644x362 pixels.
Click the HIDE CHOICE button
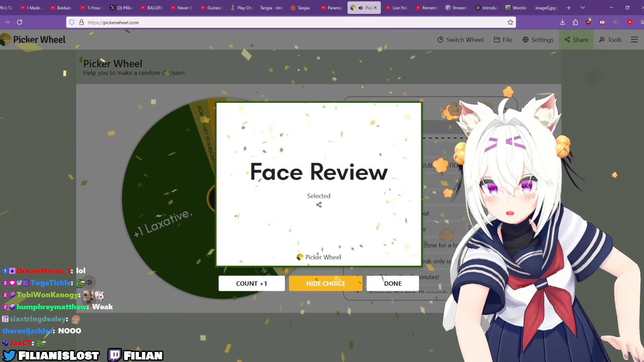(x=326, y=283)
